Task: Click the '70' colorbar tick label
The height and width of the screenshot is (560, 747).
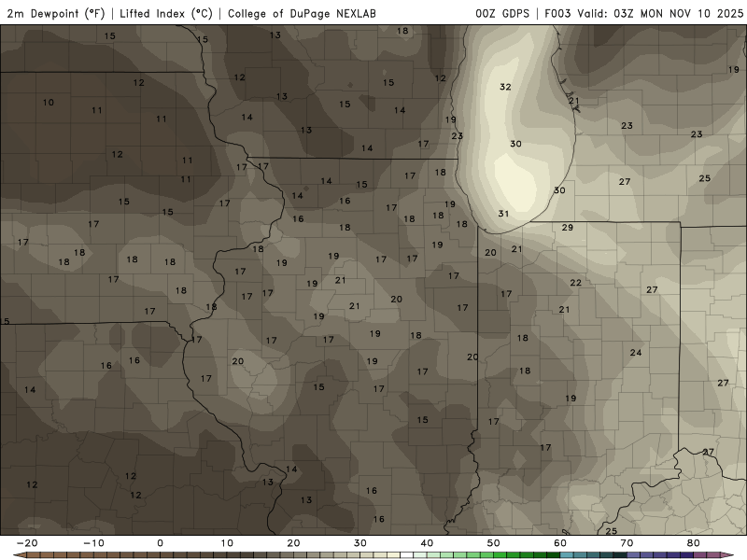Action: click(627, 543)
